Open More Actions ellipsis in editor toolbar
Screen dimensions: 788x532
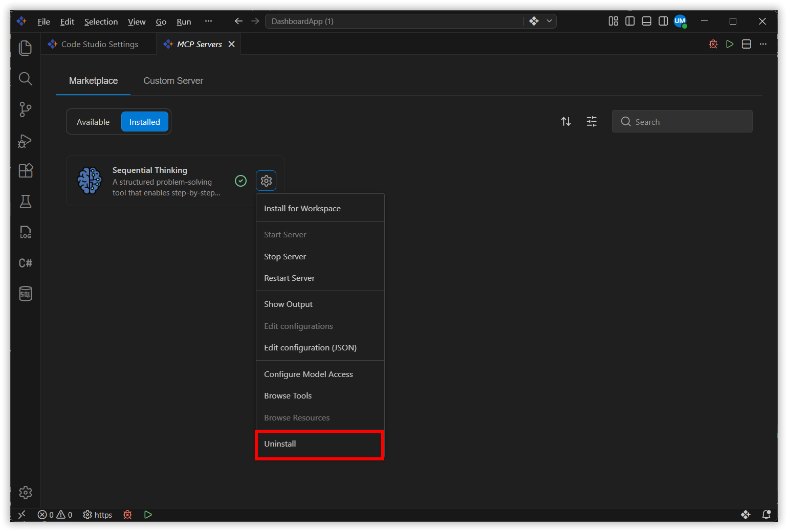point(763,44)
